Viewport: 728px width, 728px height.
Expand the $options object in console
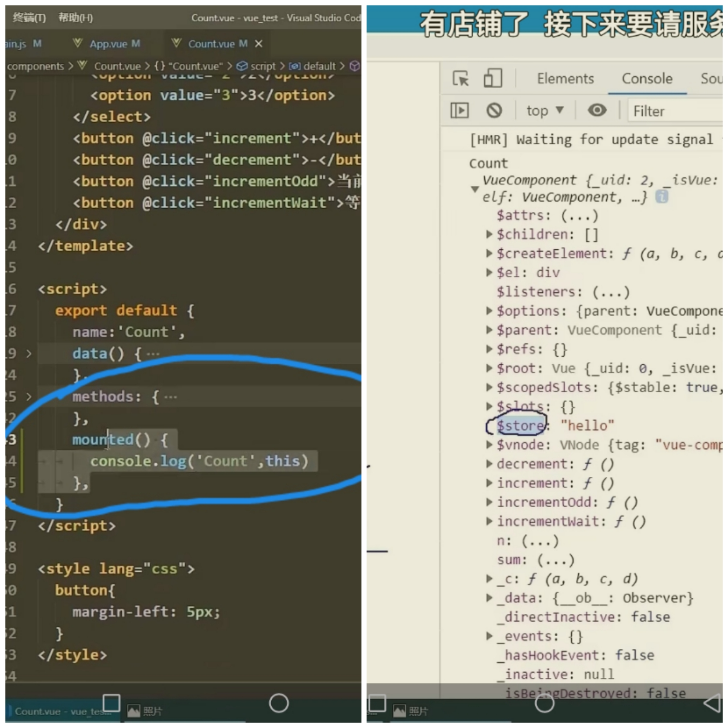pos(489,310)
